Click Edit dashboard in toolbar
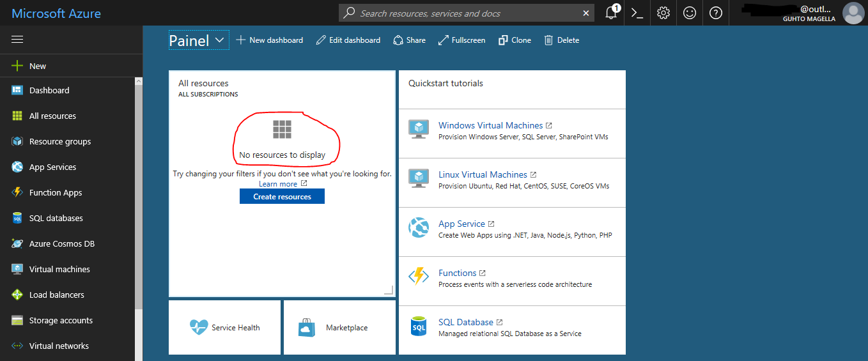The height and width of the screenshot is (361, 868). pyautogui.click(x=348, y=40)
